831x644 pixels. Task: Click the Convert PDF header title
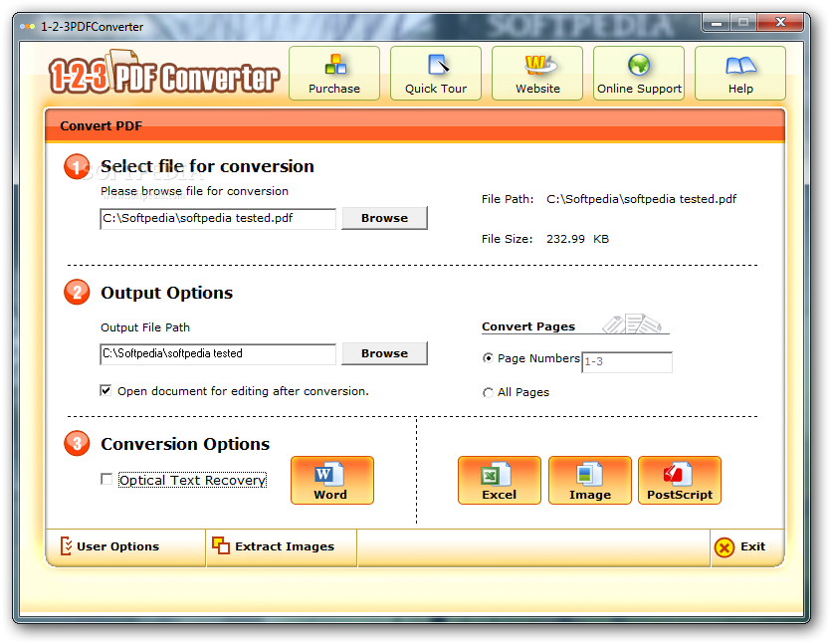(x=102, y=126)
